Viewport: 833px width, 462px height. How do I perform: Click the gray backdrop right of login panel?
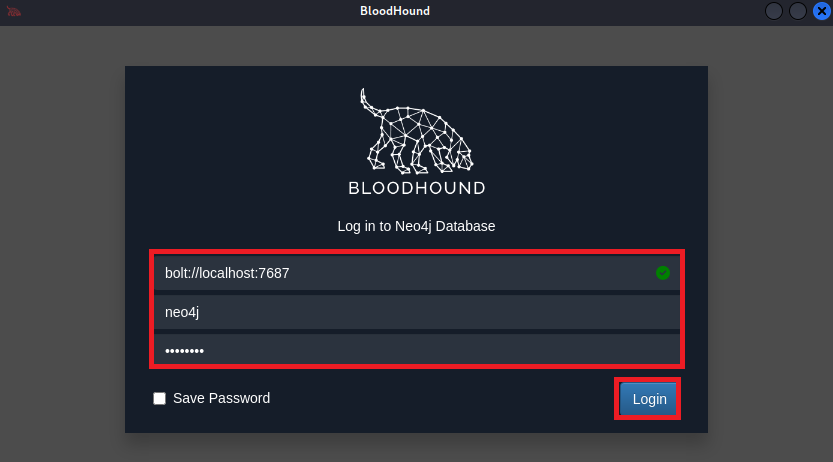[x=770, y=250]
